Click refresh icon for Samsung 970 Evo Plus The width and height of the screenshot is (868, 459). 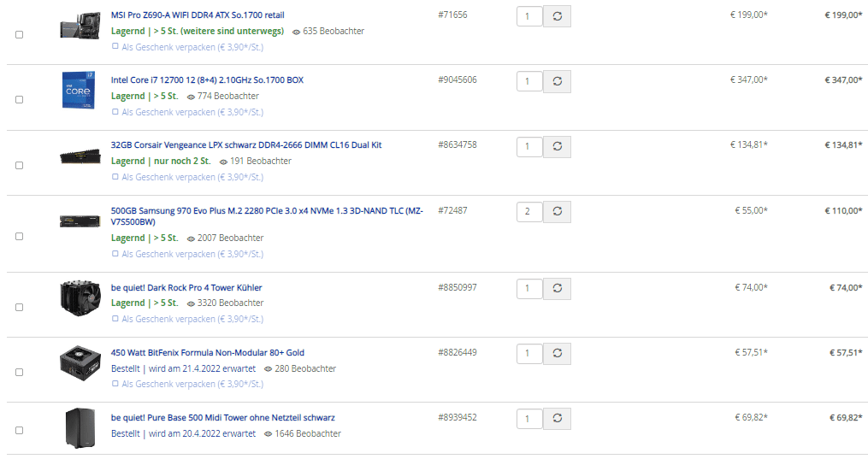pos(557,211)
